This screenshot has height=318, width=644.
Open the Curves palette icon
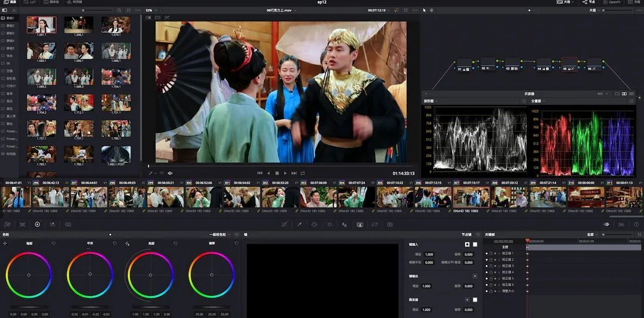click(x=284, y=225)
